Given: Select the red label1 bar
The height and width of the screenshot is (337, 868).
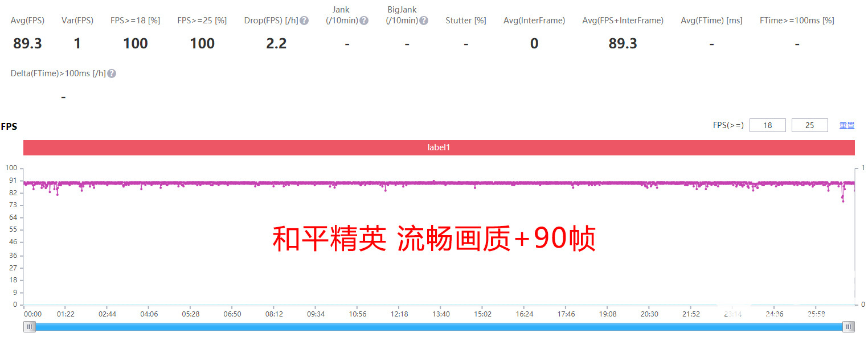Looking at the screenshot, I should [x=439, y=147].
